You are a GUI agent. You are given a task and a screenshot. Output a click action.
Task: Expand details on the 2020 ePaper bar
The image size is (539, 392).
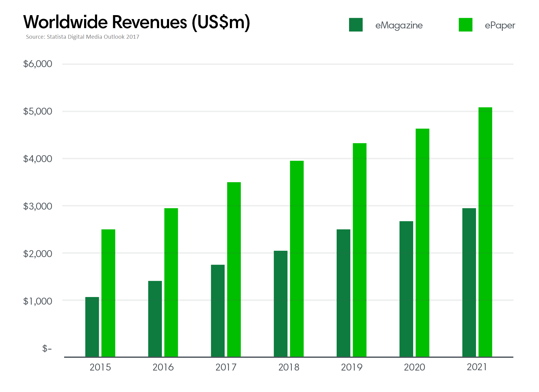coord(423,242)
